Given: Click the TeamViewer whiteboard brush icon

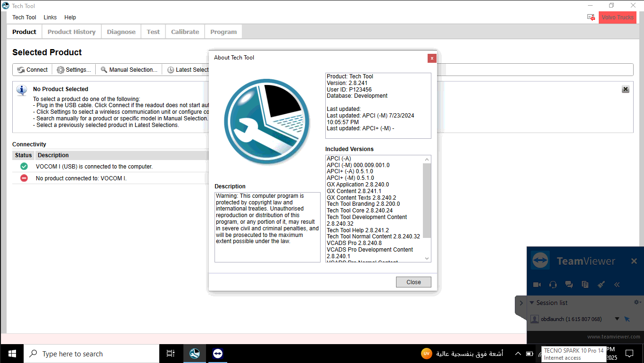Looking at the screenshot, I should pyautogui.click(x=601, y=285).
